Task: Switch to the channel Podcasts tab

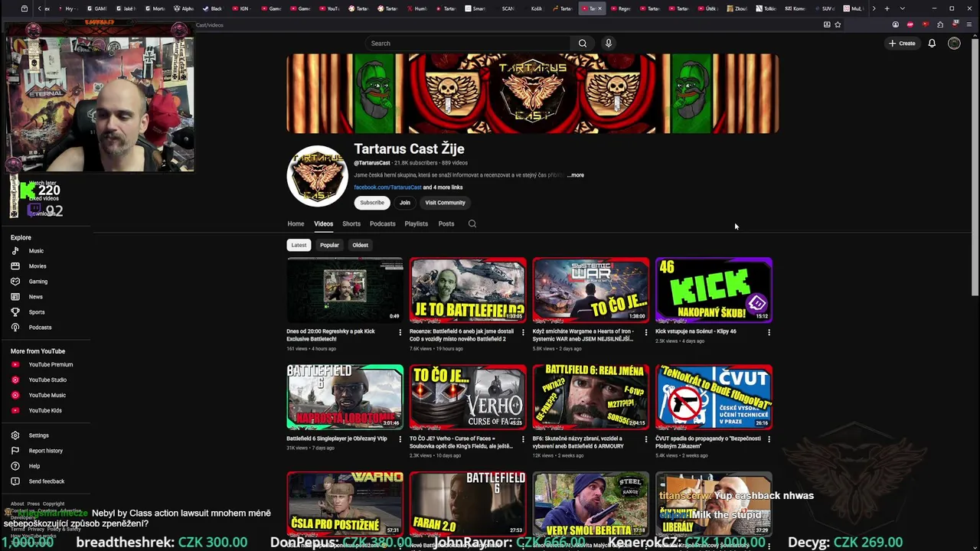Action: 383,223
